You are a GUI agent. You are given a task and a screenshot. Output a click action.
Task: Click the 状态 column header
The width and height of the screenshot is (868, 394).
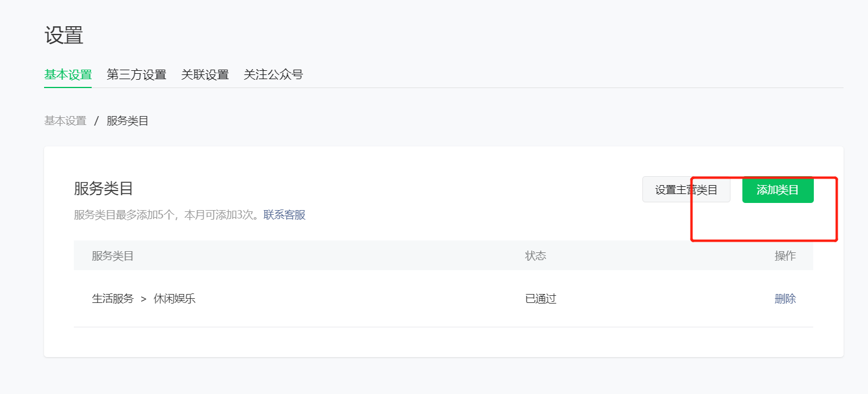(535, 256)
